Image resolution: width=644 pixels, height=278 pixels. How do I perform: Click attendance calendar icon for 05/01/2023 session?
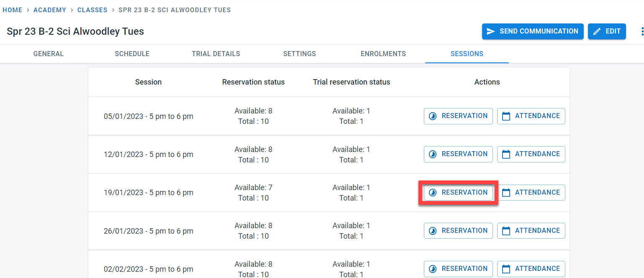coord(506,116)
